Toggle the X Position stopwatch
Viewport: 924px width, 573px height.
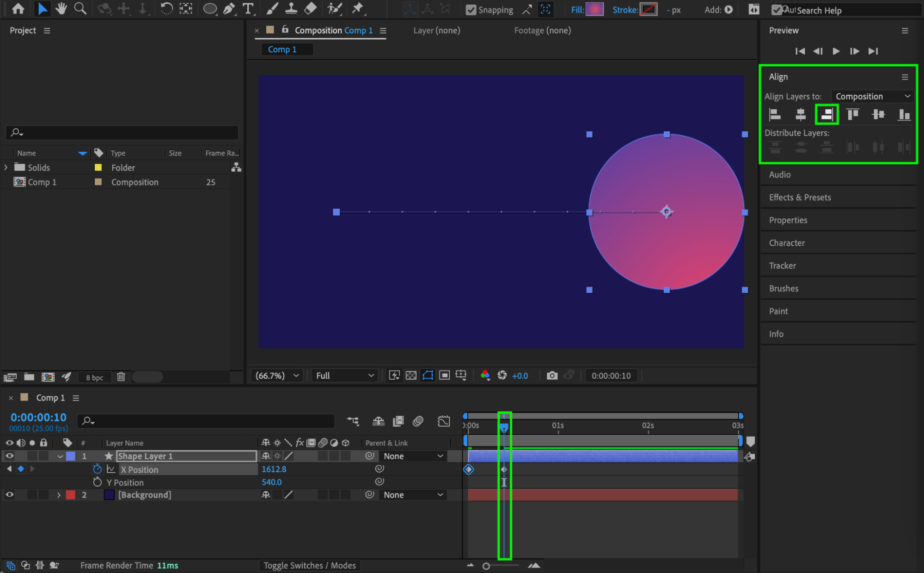[x=97, y=469]
